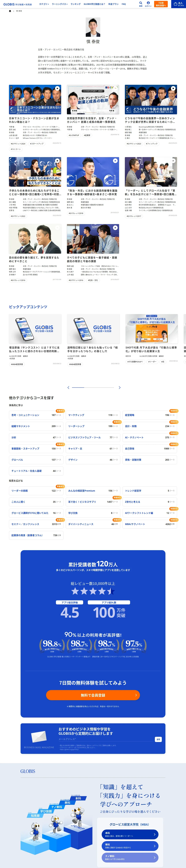
Task: Open 起業家の風景（創業者コラム） category
Action: tap(36, 535)
